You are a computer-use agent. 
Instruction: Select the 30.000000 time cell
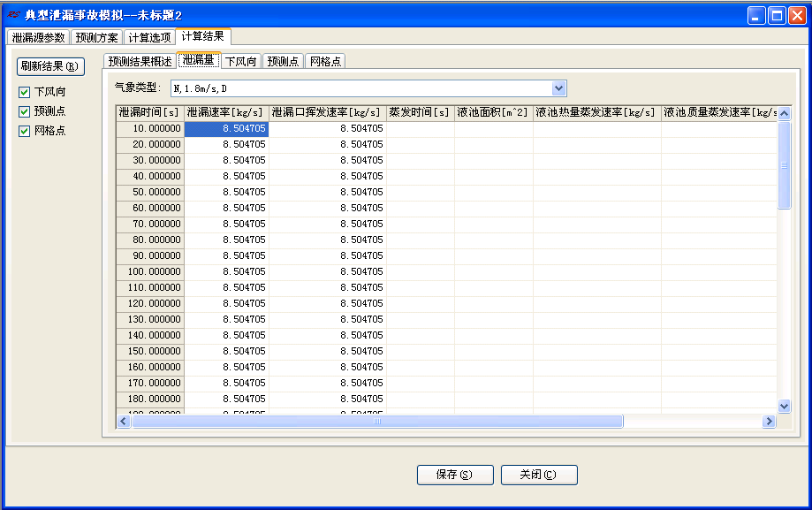150,161
